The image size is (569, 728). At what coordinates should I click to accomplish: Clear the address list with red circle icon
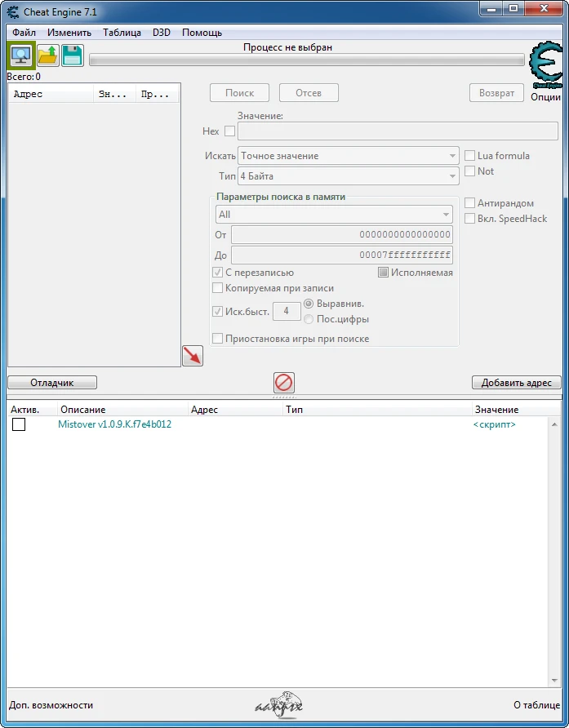point(284,383)
